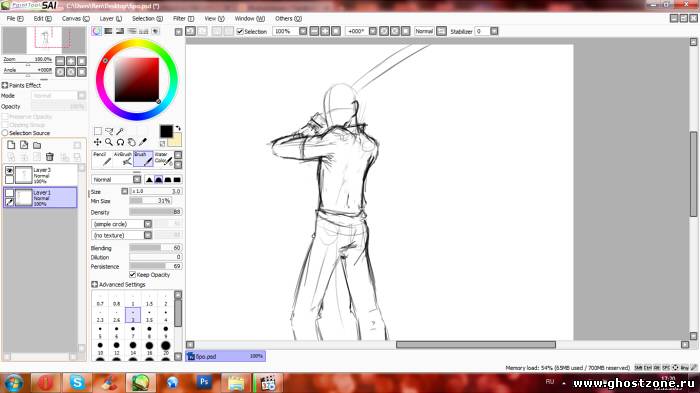
Task: Choose the lasso selection tool
Action: pos(109,131)
